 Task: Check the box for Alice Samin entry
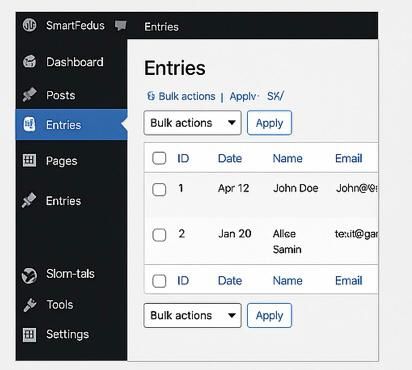coord(159,235)
